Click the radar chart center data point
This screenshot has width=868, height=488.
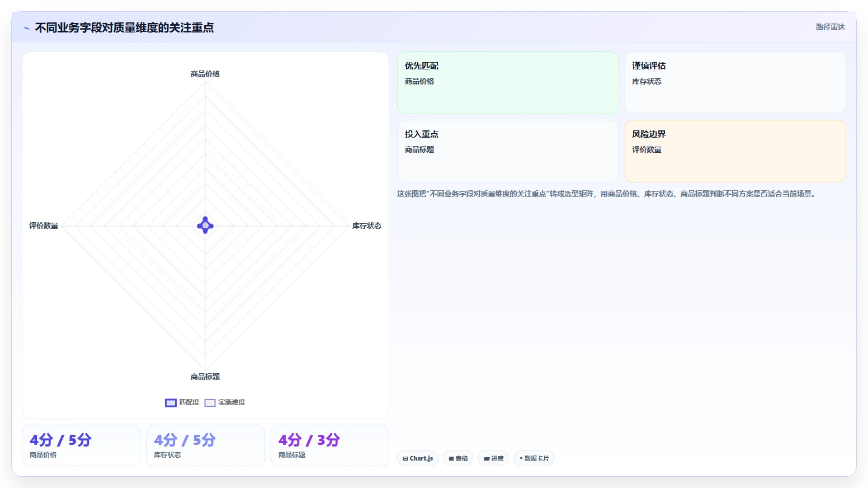(205, 226)
